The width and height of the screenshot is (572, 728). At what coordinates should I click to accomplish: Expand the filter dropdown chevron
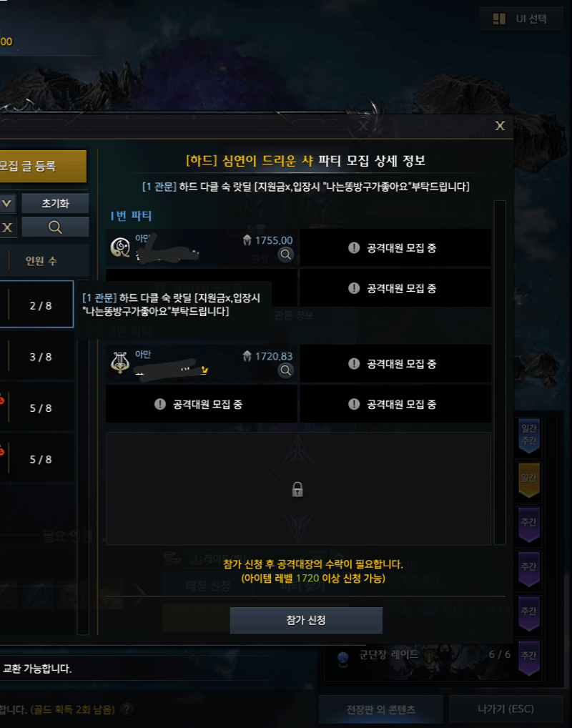pyautogui.click(x=7, y=203)
